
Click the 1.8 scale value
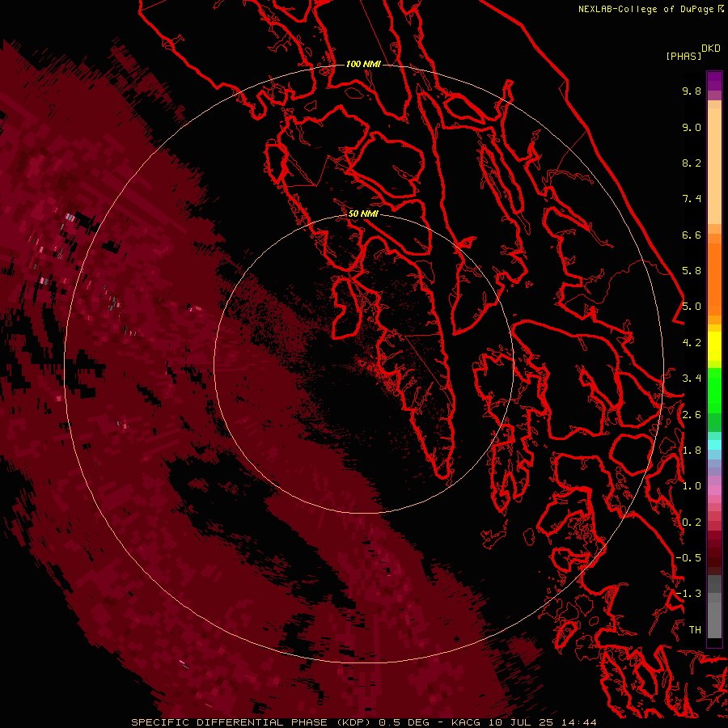pos(692,451)
